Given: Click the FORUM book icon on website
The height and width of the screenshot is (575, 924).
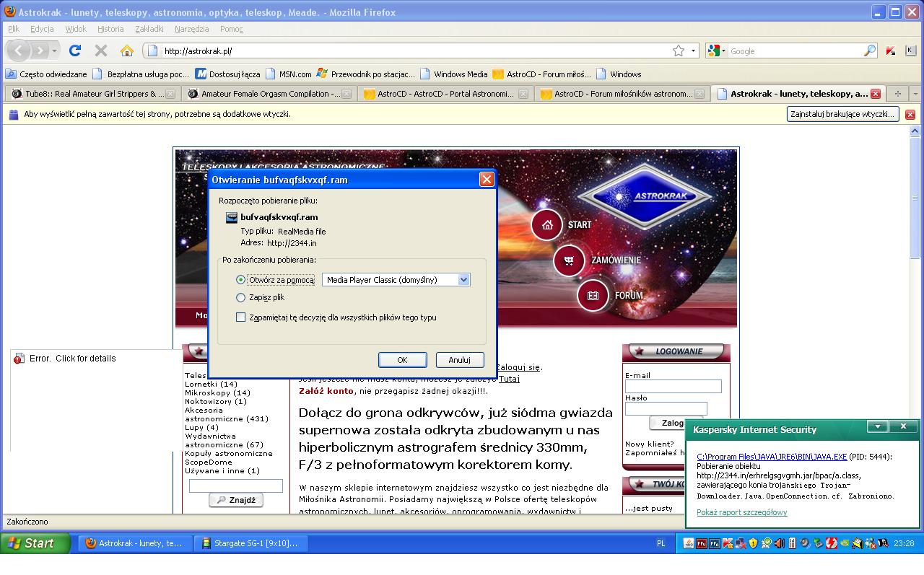Looking at the screenshot, I should click(x=593, y=296).
